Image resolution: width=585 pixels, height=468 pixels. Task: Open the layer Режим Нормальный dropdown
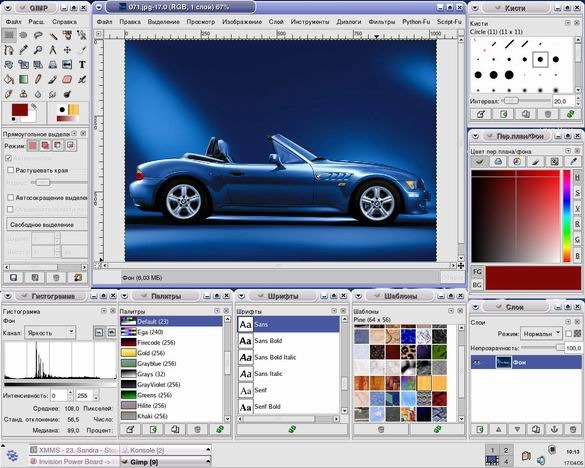pyautogui.click(x=541, y=334)
